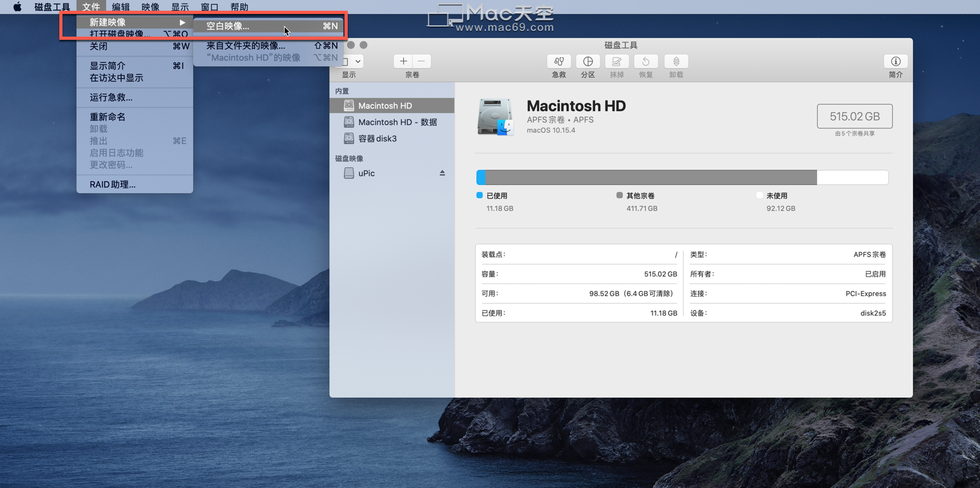Click the Unmount (卸载) toolbar icon
This screenshot has height=488, width=980.
[x=676, y=61]
